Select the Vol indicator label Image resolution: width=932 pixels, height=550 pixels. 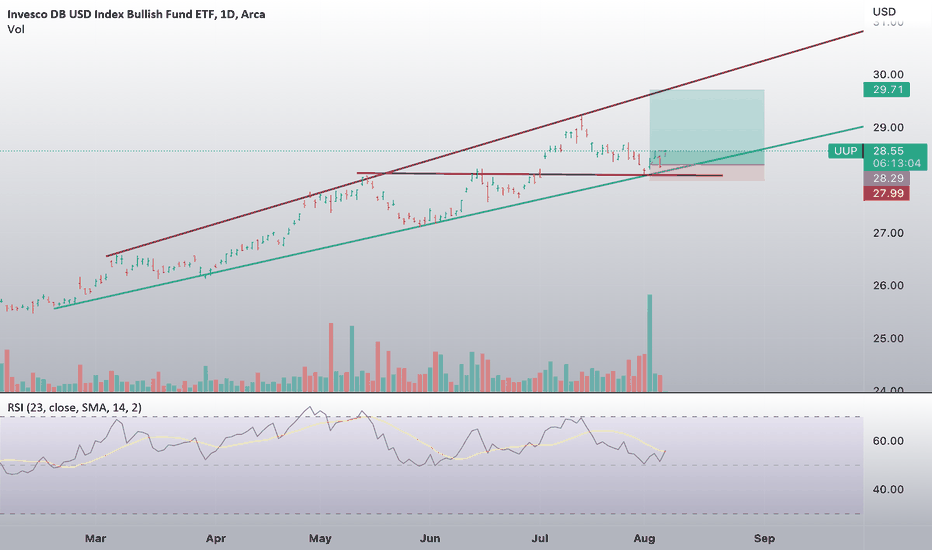(x=16, y=29)
